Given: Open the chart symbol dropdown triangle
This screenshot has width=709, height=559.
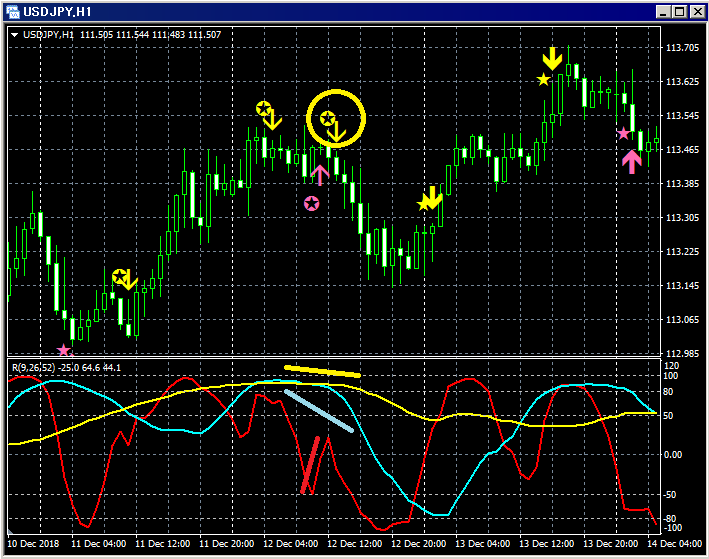Looking at the screenshot, I should (14, 35).
